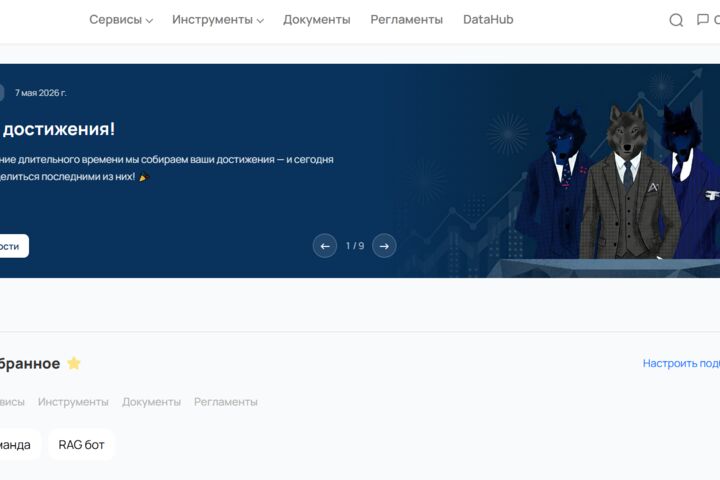Click the yellow star favorites icon
720x480 pixels.
tap(73, 363)
